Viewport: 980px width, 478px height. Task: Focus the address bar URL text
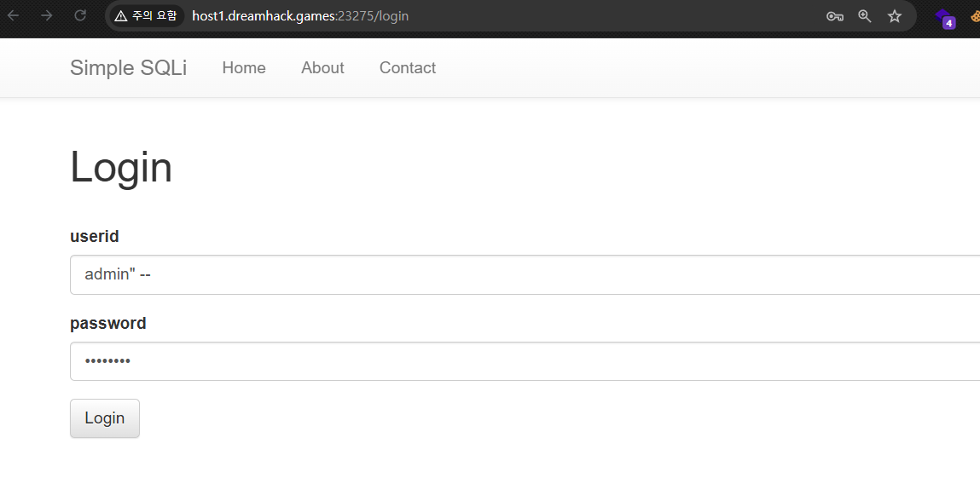[x=300, y=16]
